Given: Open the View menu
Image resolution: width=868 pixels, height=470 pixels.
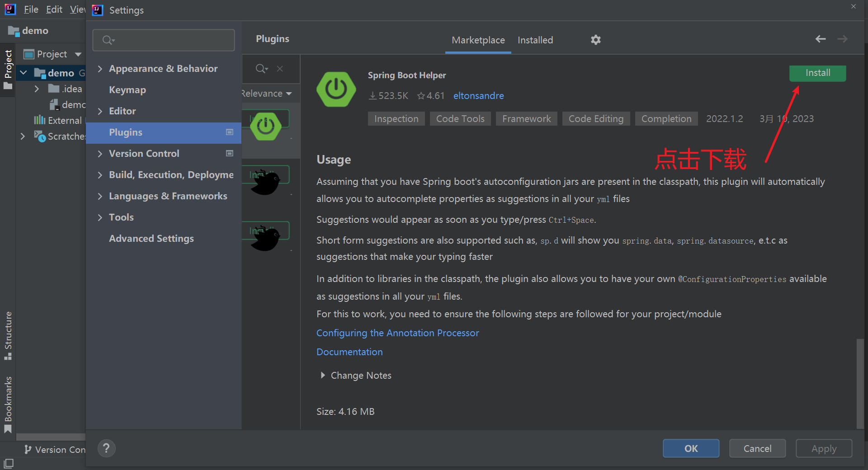Looking at the screenshot, I should point(77,9).
